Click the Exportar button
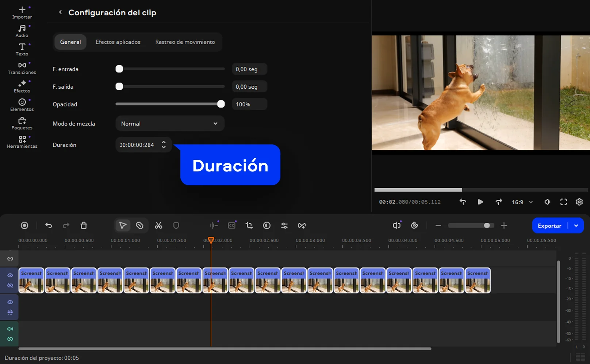Image resolution: width=590 pixels, height=364 pixels. [x=549, y=225]
